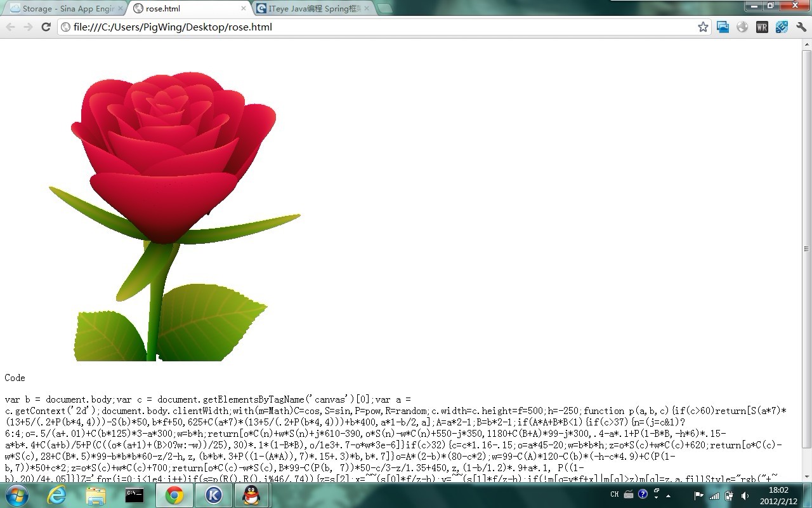Viewport: 812px width, 508px height.
Task: Click the Show Desktop strip
Action: [808, 495]
